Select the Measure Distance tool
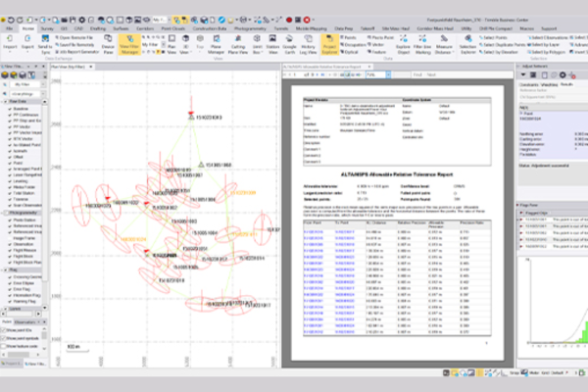 point(445,37)
